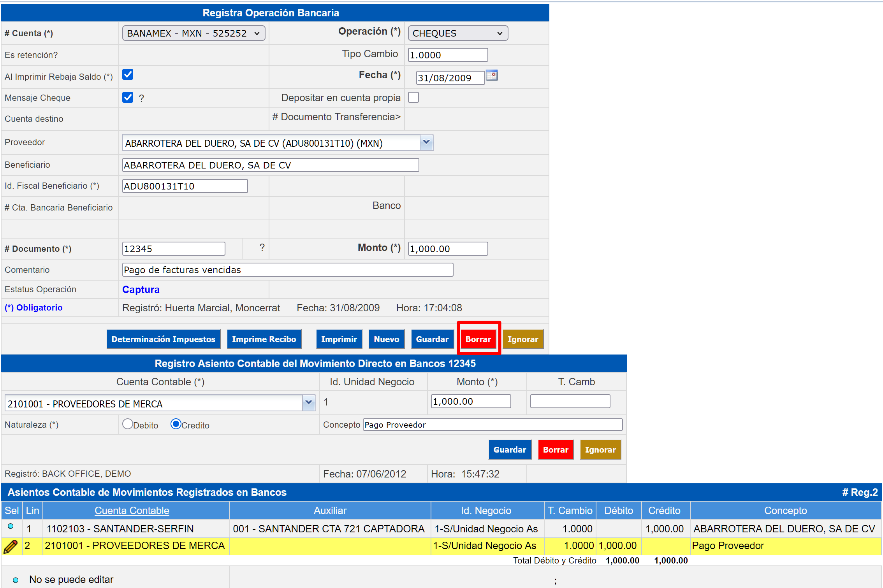
Task: Click Guardar in the Asiento Contable section
Action: point(510,450)
